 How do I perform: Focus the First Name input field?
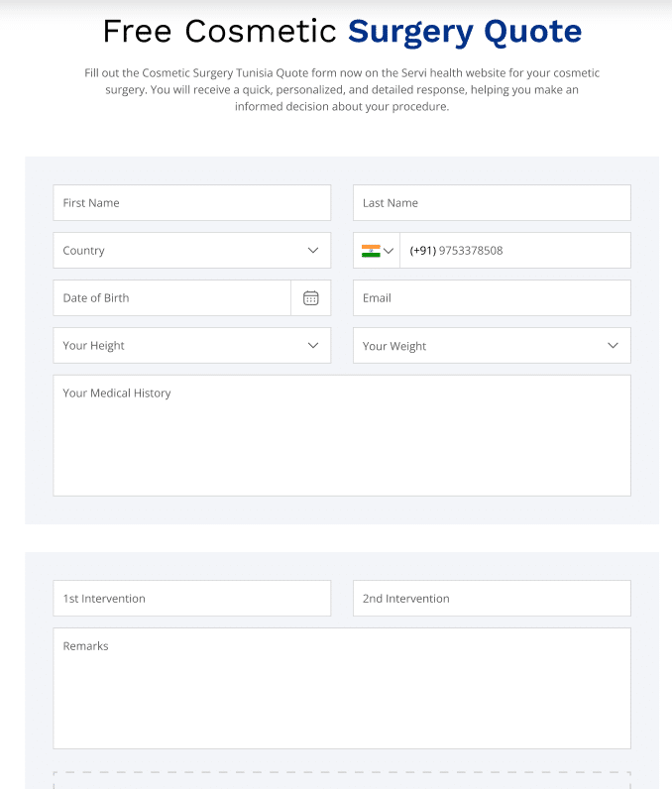[192, 203]
